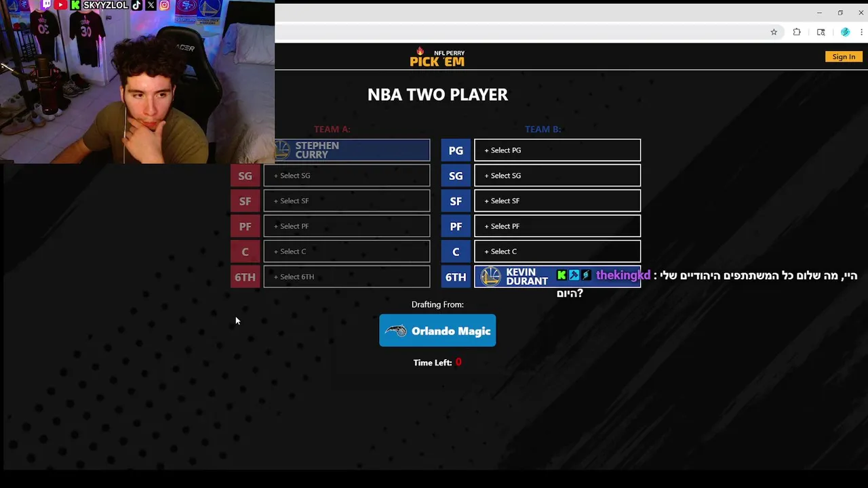Click the Warriors logo beside Stephen Curry
868x488 pixels.
[x=282, y=150]
